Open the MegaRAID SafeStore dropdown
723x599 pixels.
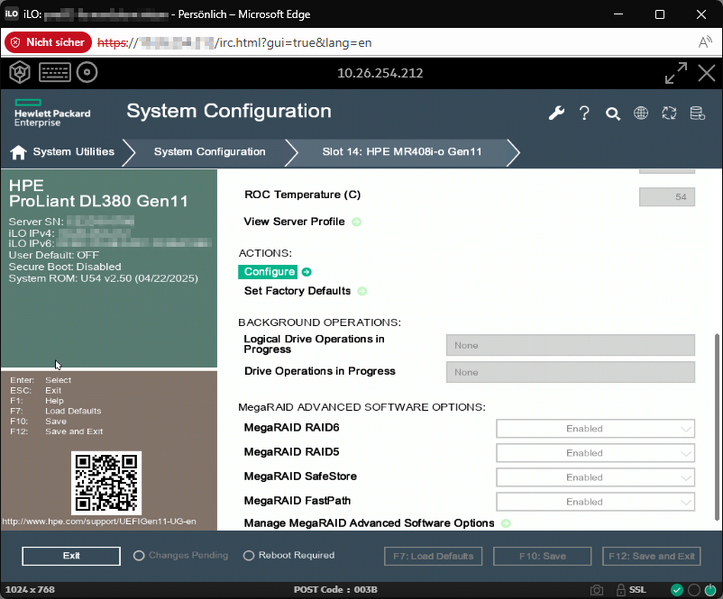tap(595, 477)
